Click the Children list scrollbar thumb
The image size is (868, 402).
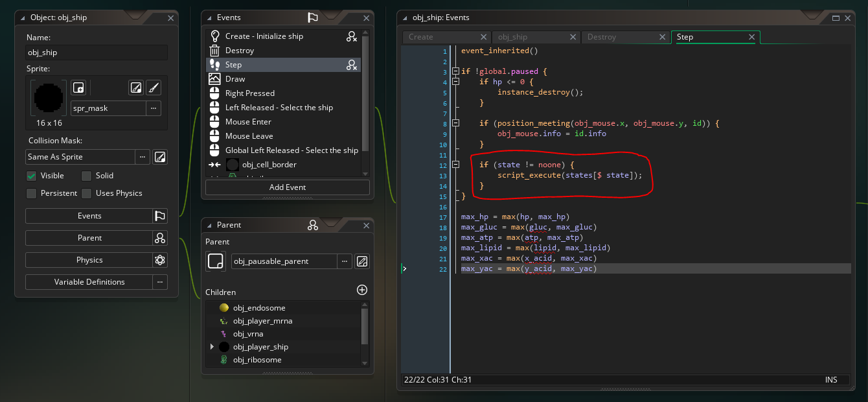[x=365, y=326]
